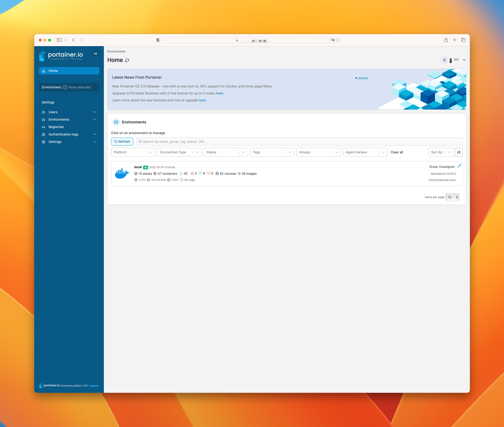This screenshot has width=504, height=427.
Task: Click '15 stacks' in local environment
Action: point(143,174)
